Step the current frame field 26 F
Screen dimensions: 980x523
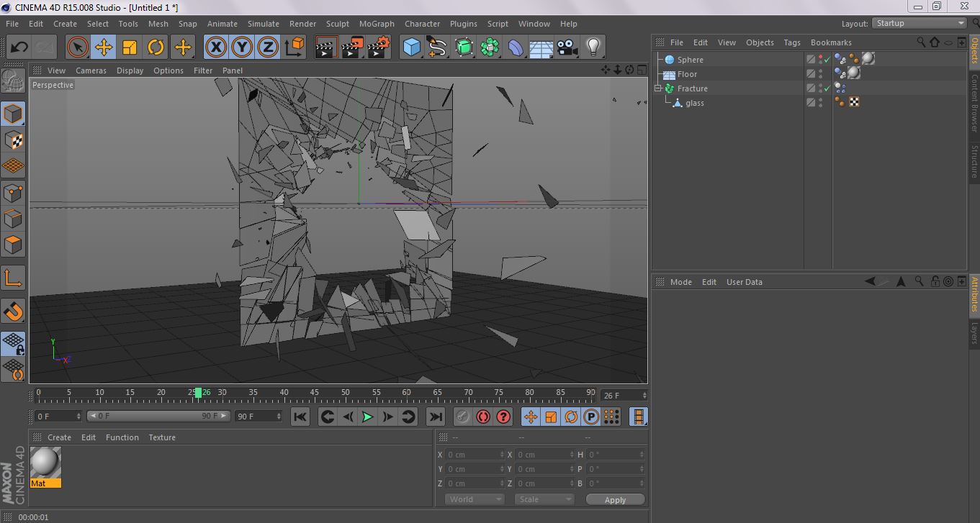pyautogui.click(x=624, y=396)
